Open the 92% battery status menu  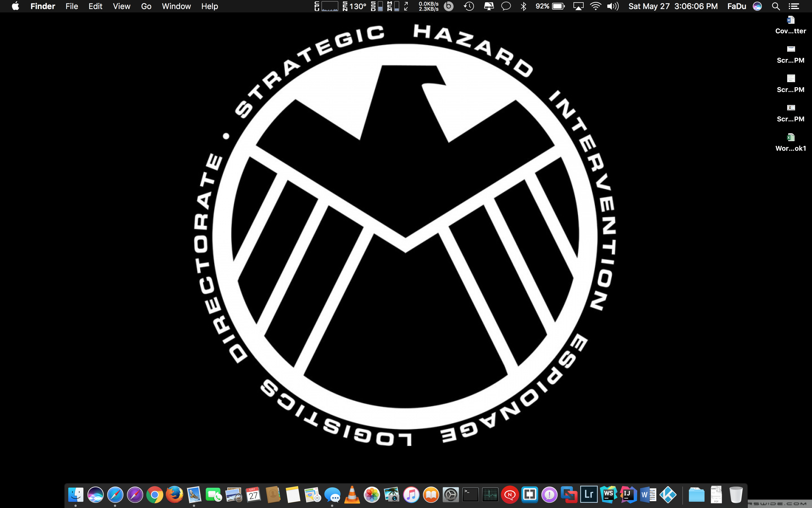click(550, 6)
